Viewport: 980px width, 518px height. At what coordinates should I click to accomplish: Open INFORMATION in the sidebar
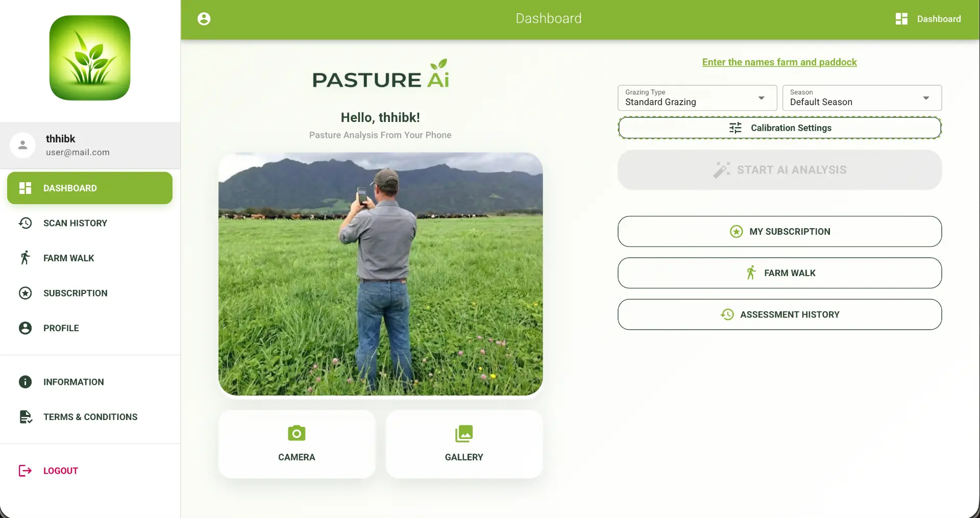tap(90, 382)
